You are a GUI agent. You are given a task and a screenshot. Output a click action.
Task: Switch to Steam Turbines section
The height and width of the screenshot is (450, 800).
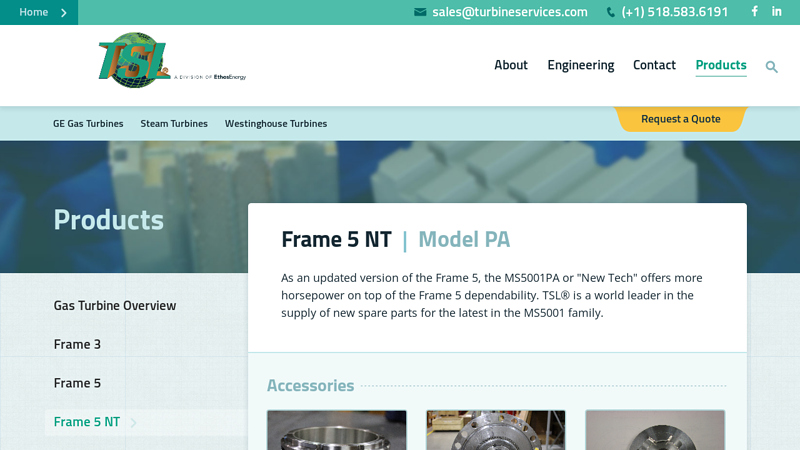pos(174,123)
